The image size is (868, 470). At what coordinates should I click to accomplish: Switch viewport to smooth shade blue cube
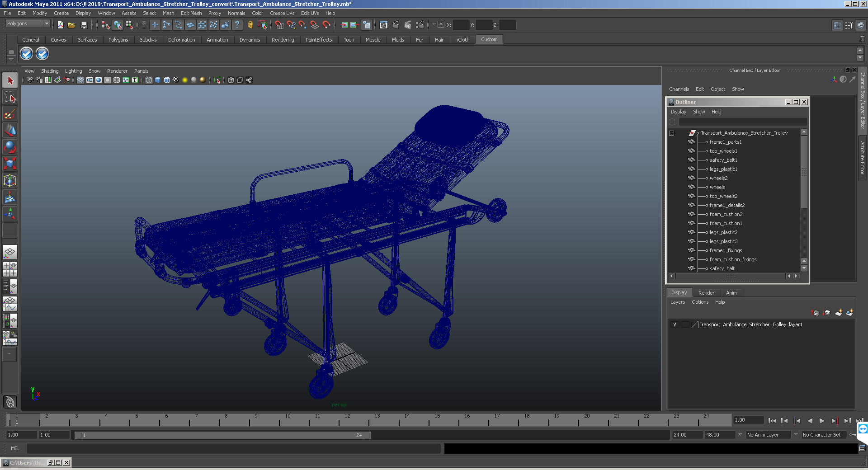point(158,80)
